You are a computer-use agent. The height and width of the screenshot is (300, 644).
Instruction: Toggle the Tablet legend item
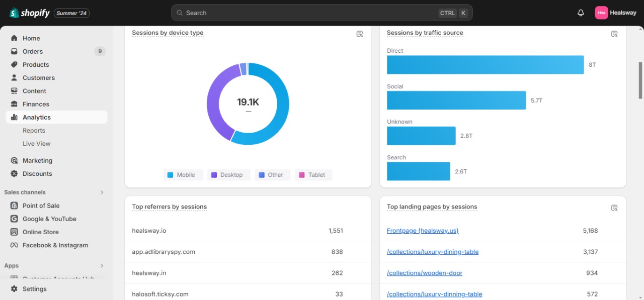click(x=312, y=175)
